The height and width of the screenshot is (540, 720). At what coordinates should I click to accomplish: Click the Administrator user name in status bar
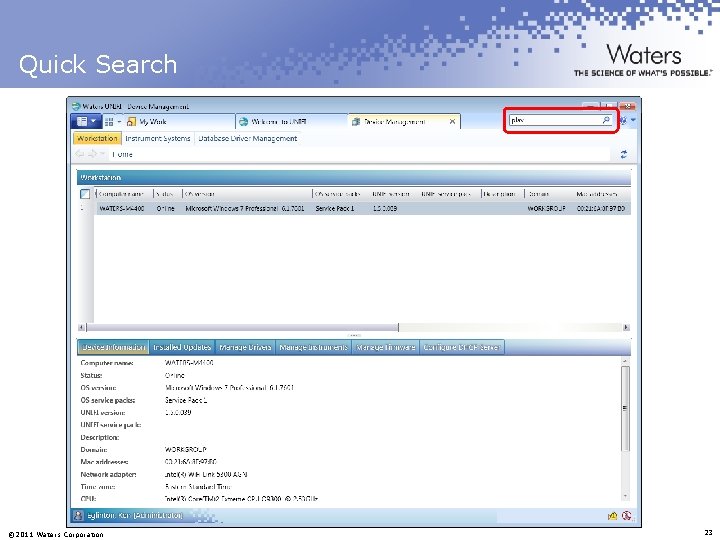point(135,515)
